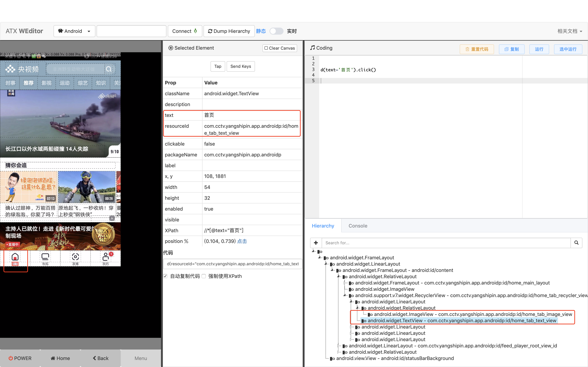The image size is (588, 367).
Task: Toggle the 静态/实时 switch in the top bar
Action: point(276,31)
